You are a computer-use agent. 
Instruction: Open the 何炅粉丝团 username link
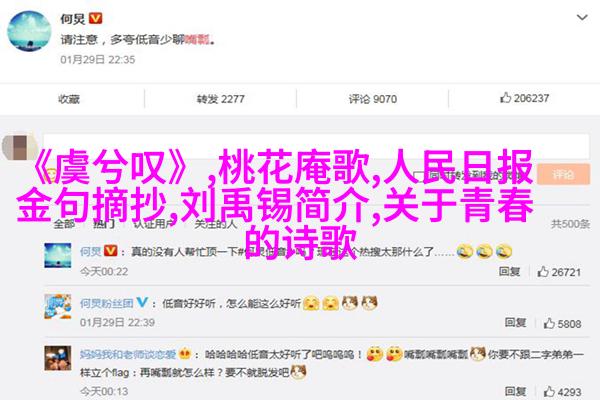(x=107, y=304)
